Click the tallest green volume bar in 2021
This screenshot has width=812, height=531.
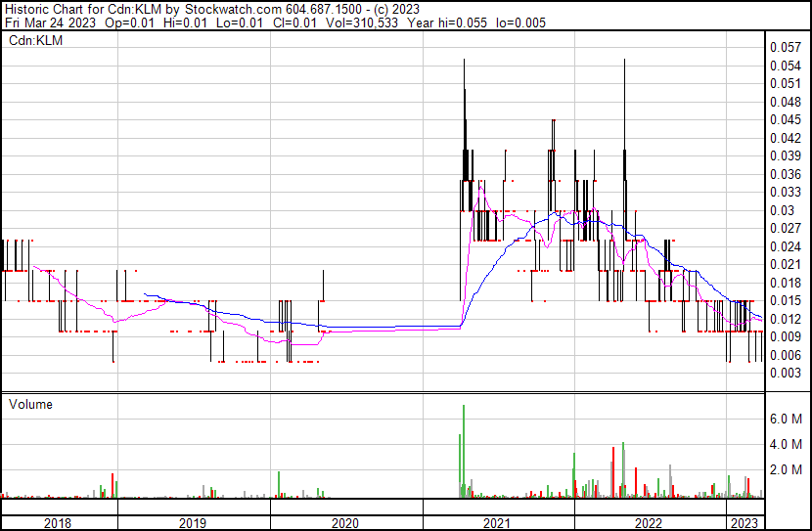[463, 450]
